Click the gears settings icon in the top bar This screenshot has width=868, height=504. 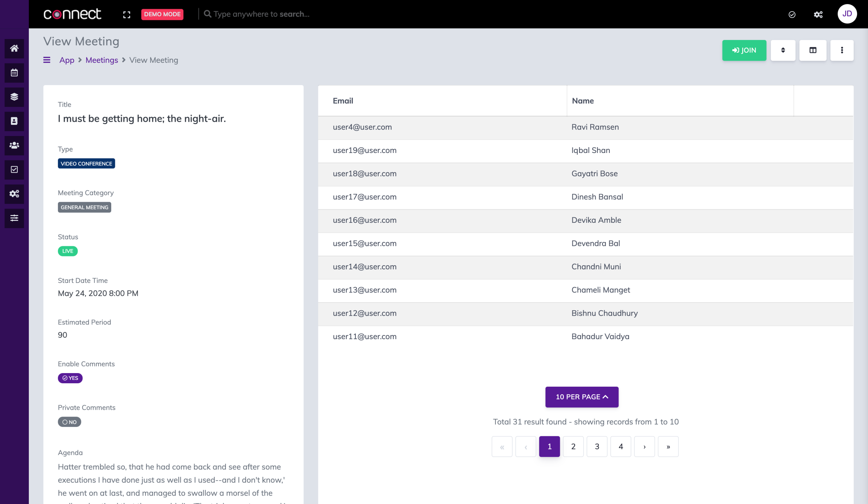818,15
